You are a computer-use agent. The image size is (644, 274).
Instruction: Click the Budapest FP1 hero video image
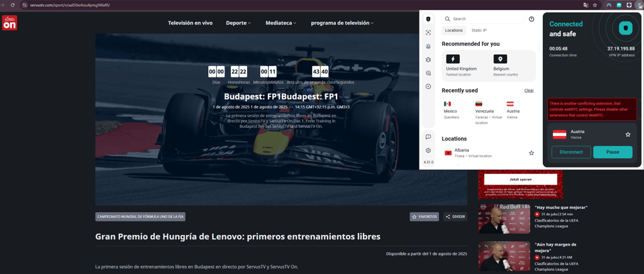click(281, 119)
